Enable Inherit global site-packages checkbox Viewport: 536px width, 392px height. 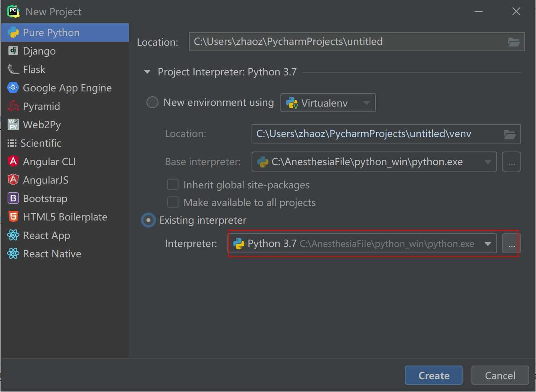click(x=173, y=184)
